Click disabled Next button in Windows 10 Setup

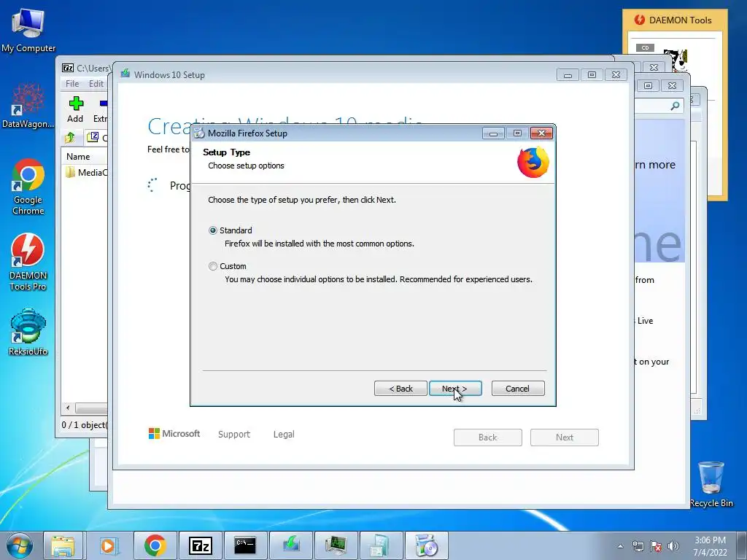565,437
